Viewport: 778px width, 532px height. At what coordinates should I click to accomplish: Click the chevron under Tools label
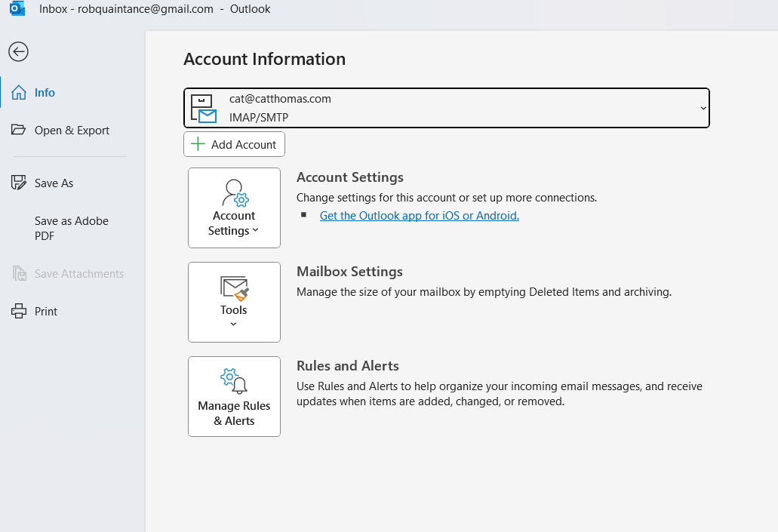(x=234, y=324)
